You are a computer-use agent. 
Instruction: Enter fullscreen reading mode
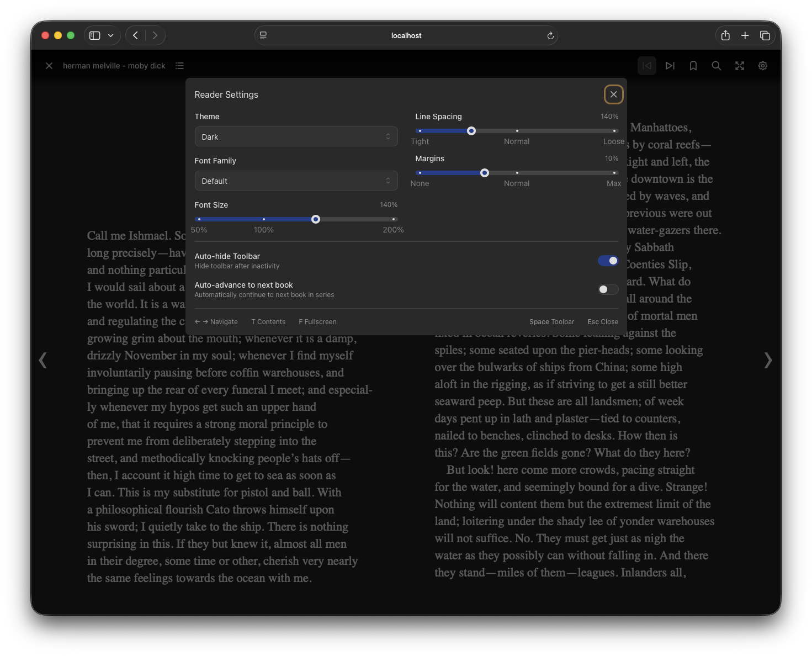(740, 65)
